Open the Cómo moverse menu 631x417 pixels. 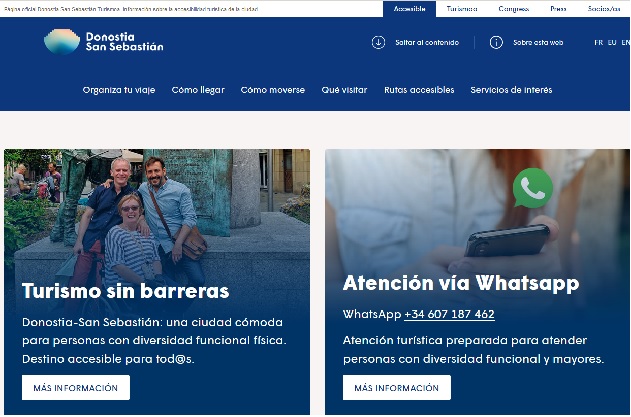[x=273, y=90]
